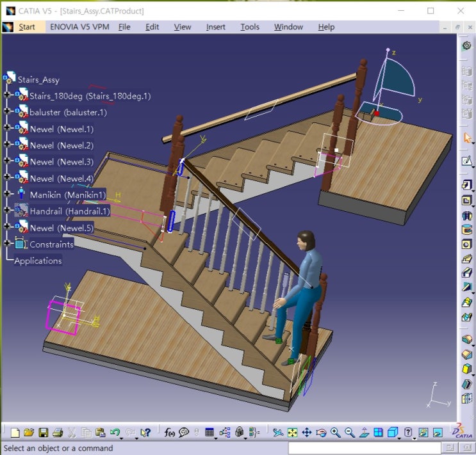This screenshot has height=455, width=476.
Task: Open the Design Table icon
Action: 209,432
